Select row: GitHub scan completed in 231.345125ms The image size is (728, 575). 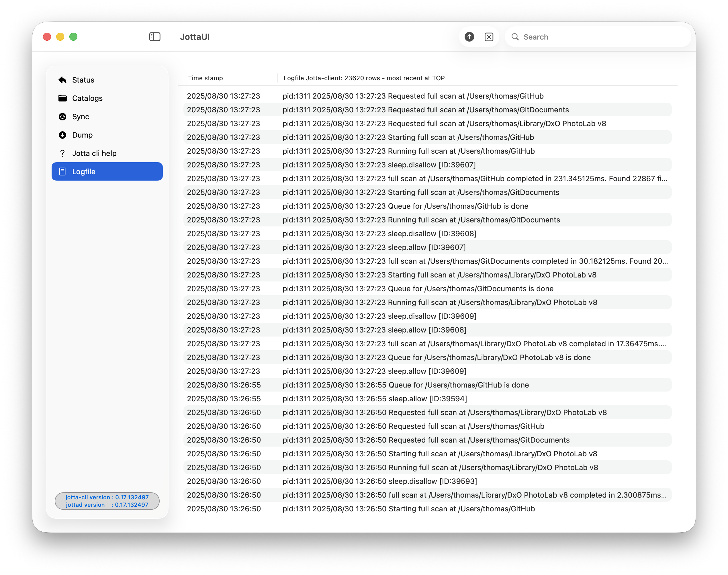[x=427, y=178]
